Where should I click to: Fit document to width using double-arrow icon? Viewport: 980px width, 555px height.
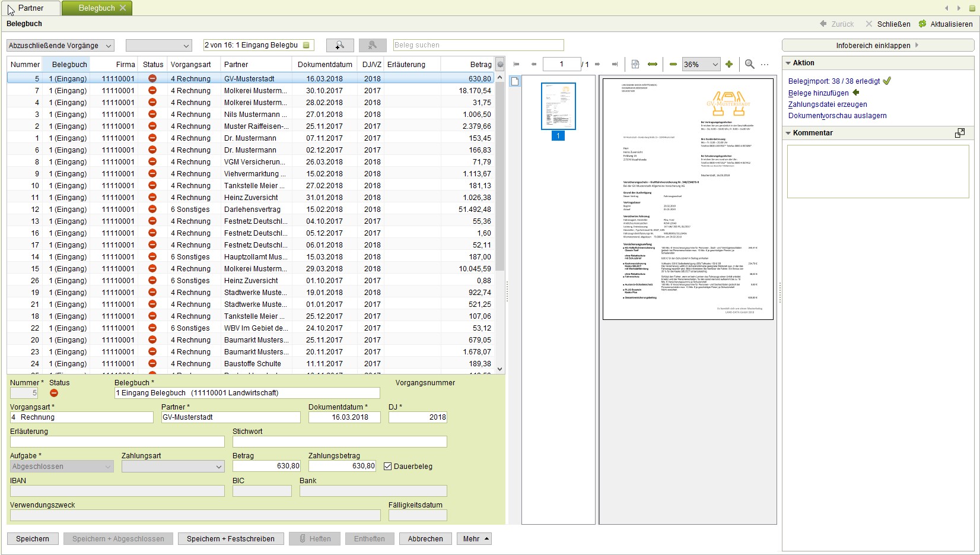(x=653, y=64)
